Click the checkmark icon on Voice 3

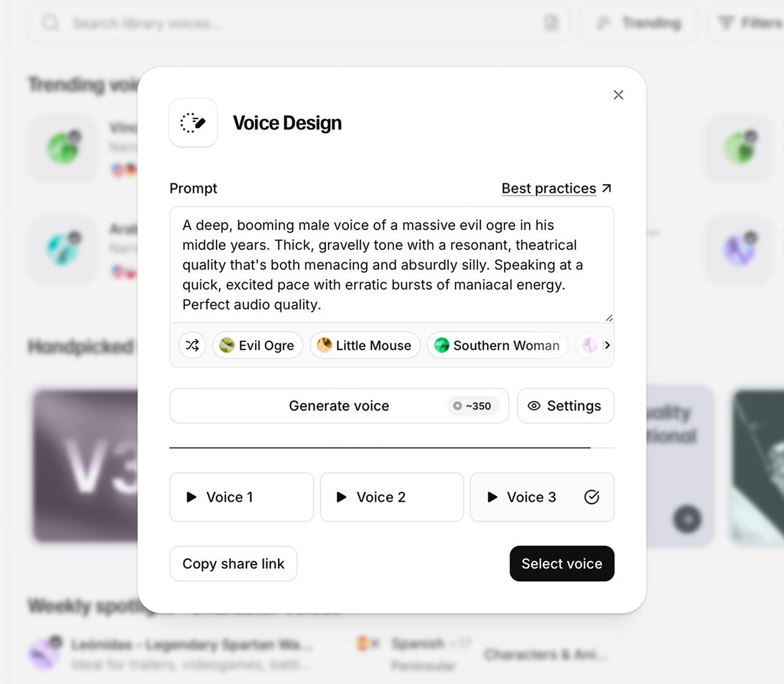point(592,497)
